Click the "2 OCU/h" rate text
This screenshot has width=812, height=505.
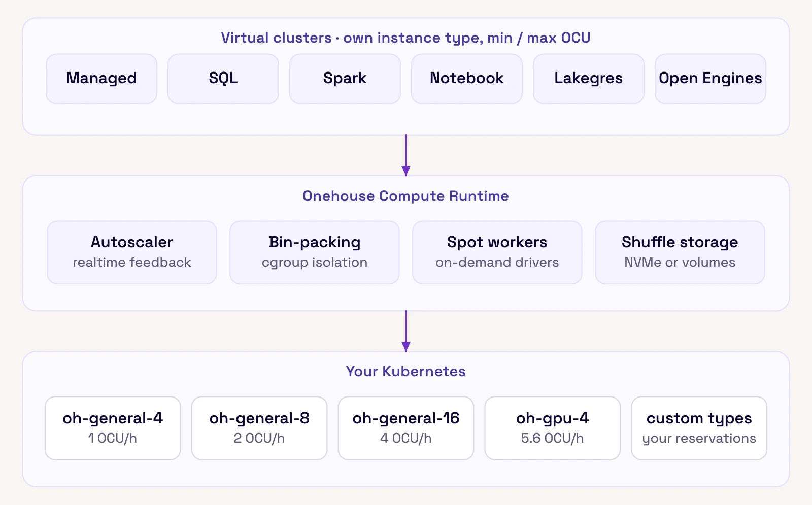(x=259, y=438)
